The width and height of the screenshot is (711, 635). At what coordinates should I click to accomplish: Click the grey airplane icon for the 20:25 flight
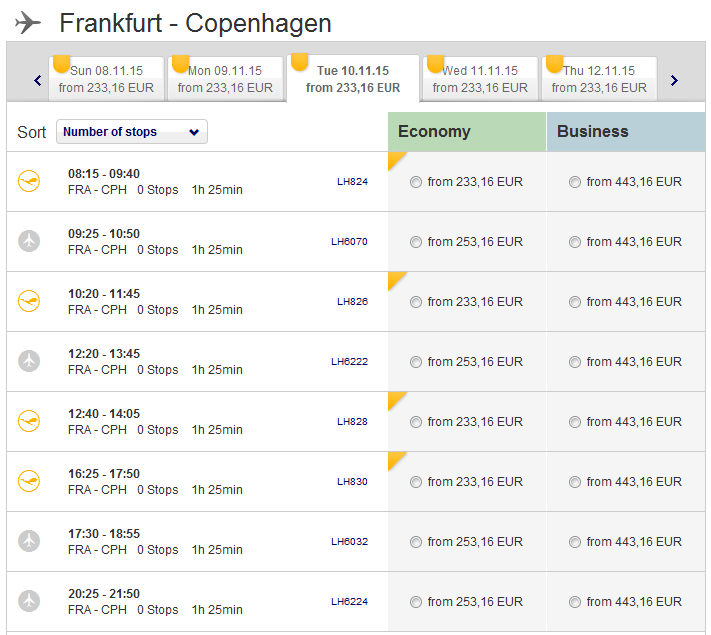click(29, 601)
